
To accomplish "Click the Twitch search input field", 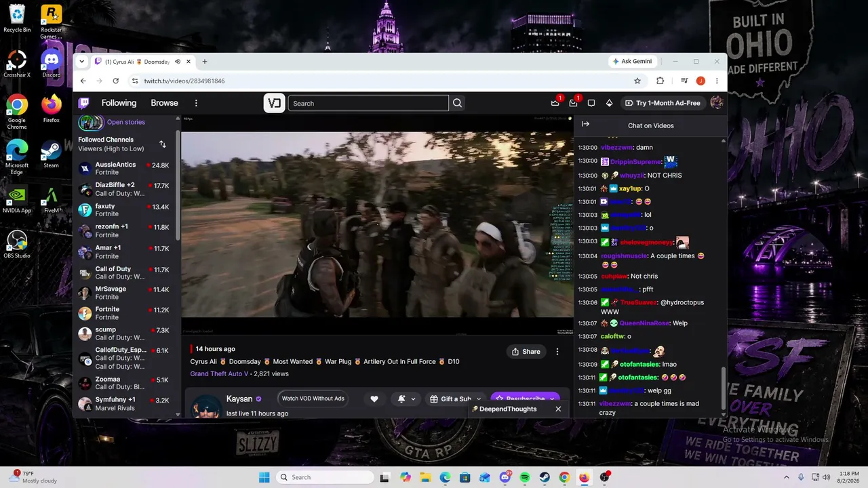I will [368, 103].
